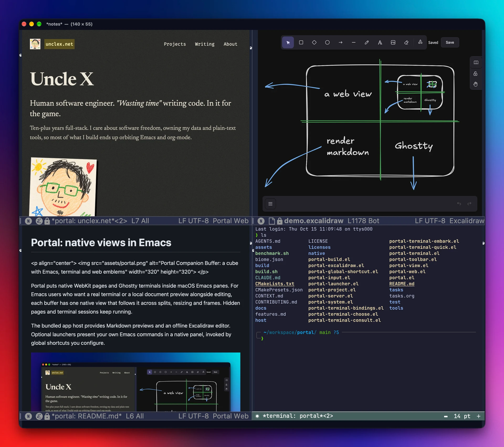Select the Diamond shape tool
This screenshot has height=447, width=504.
[314, 43]
